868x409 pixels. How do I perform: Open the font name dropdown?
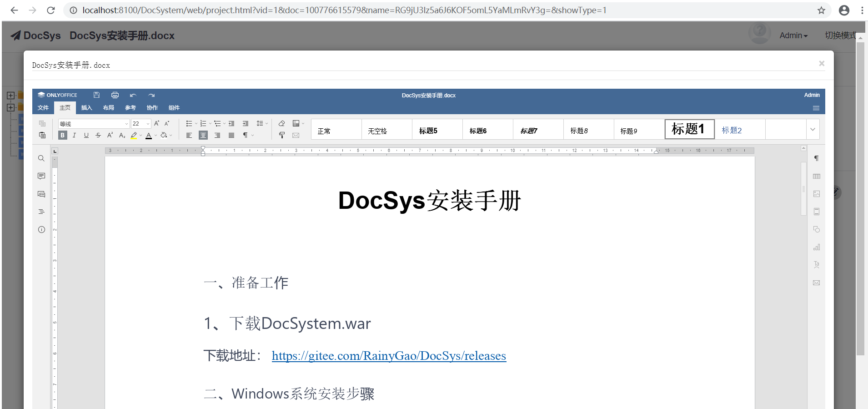[x=126, y=124]
